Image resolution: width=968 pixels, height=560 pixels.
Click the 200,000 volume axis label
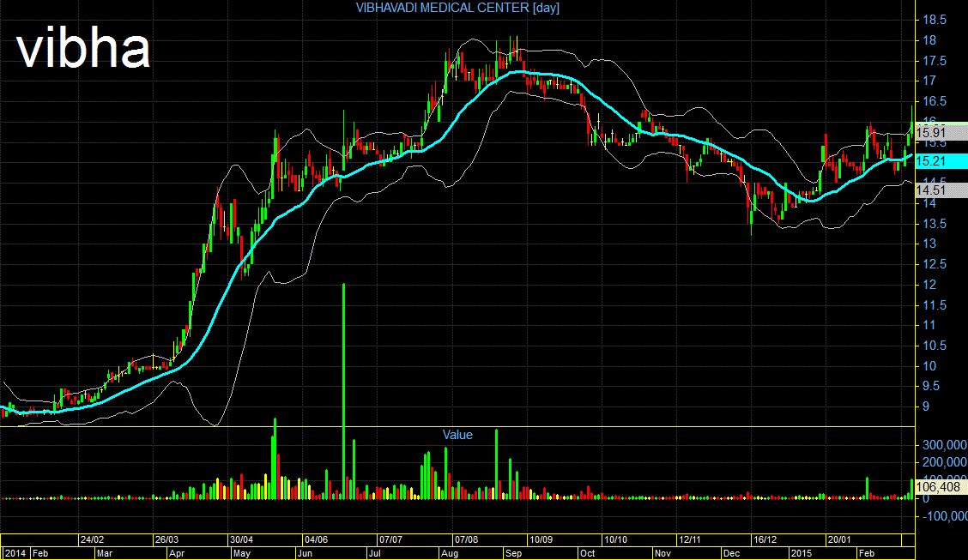[x=945, y=462]
